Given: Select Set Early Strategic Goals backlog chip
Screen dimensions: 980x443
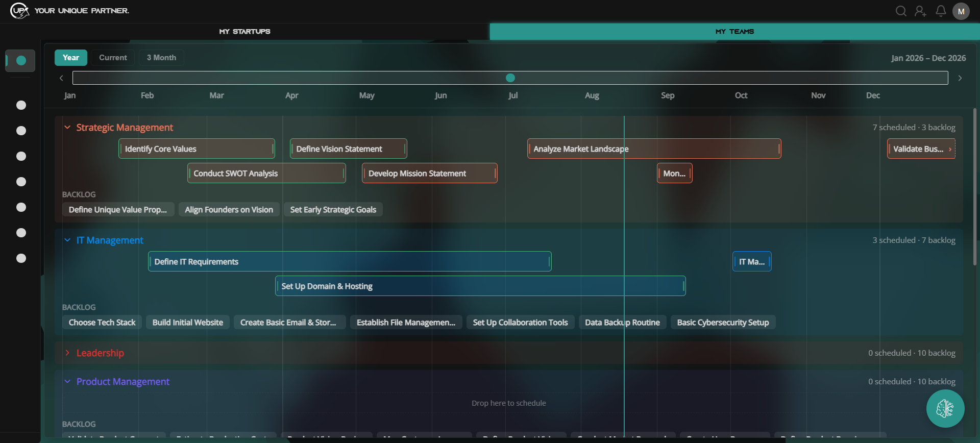Looking at the screenshot, I should point(333,210).
